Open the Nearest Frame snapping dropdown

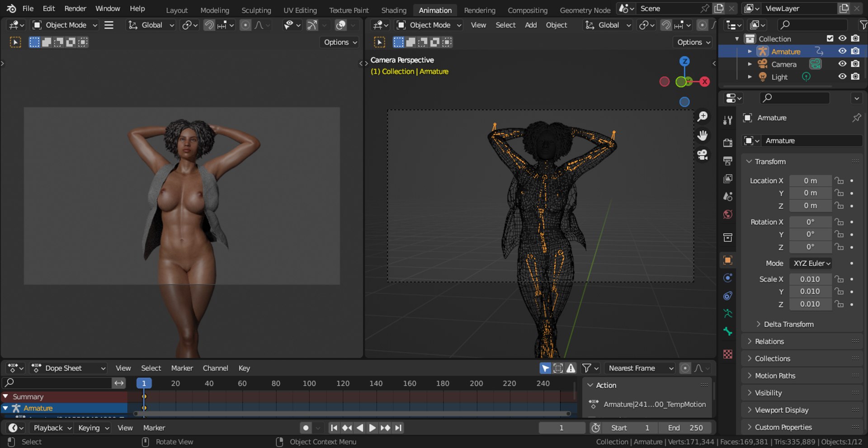pyautogui.click(x=640, y=368)
